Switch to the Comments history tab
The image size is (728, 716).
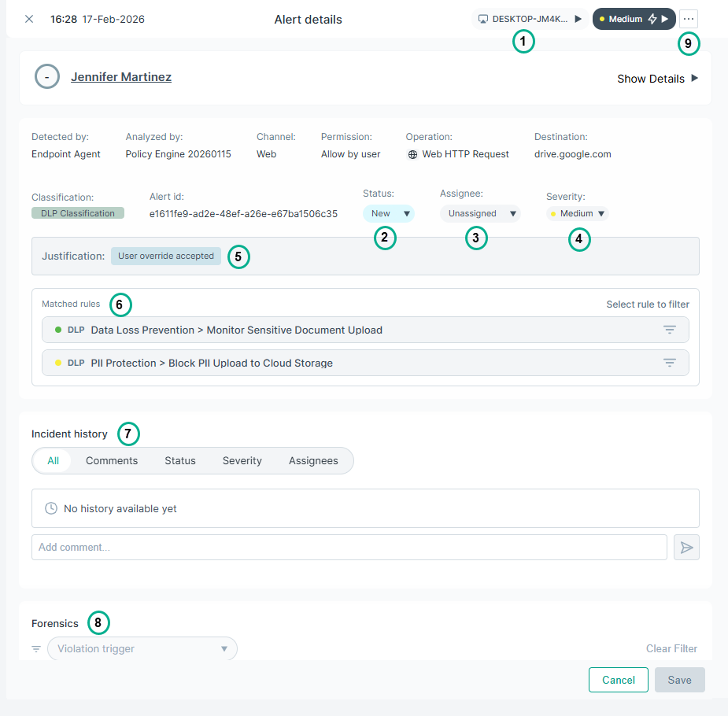(x=112, y=461)
